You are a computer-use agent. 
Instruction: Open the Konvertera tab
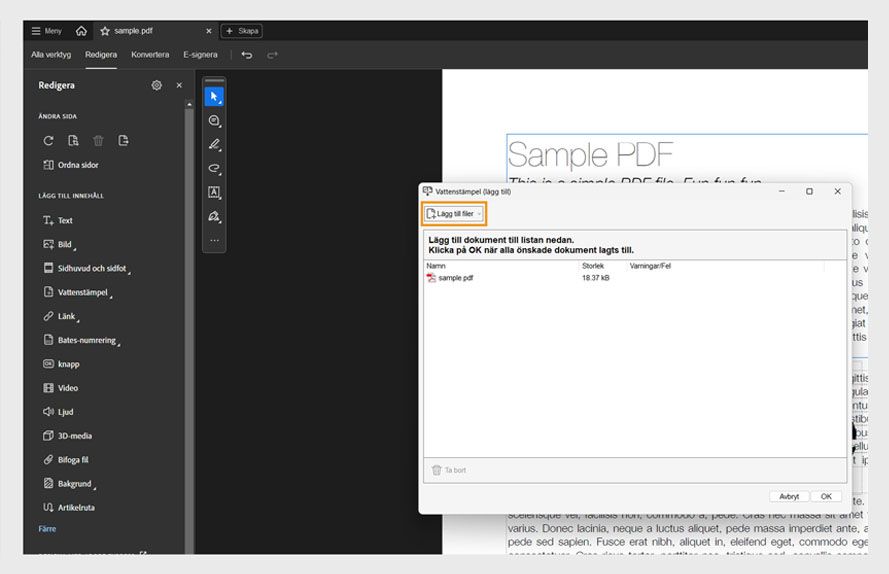(150, 54)
